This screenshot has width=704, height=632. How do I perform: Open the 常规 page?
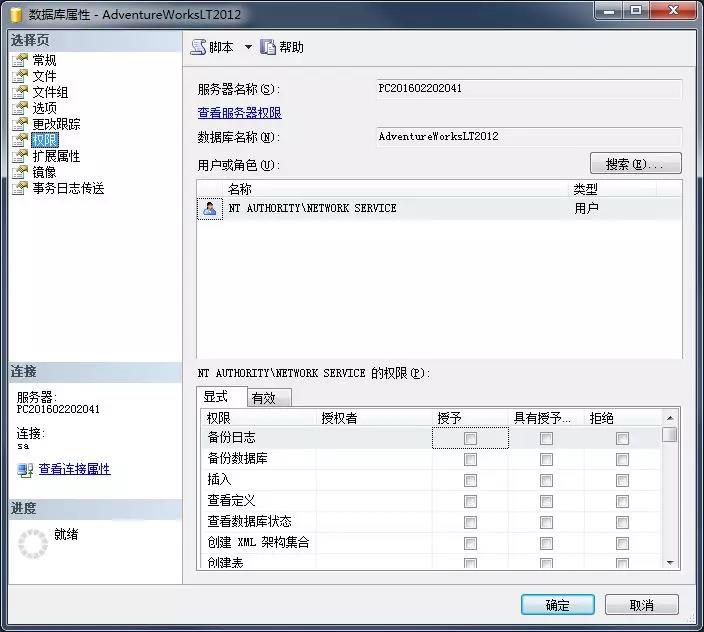44,60
